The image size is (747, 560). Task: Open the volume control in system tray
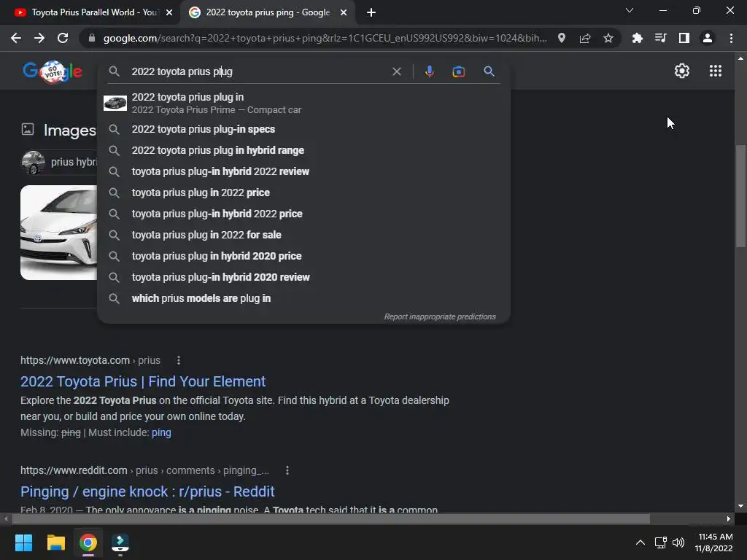[x=678, y=542]
